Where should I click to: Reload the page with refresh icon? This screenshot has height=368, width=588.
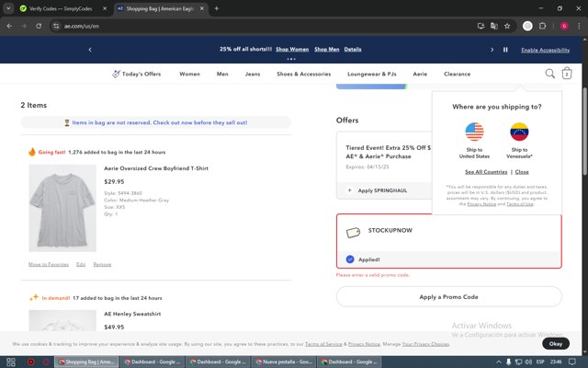39,26
